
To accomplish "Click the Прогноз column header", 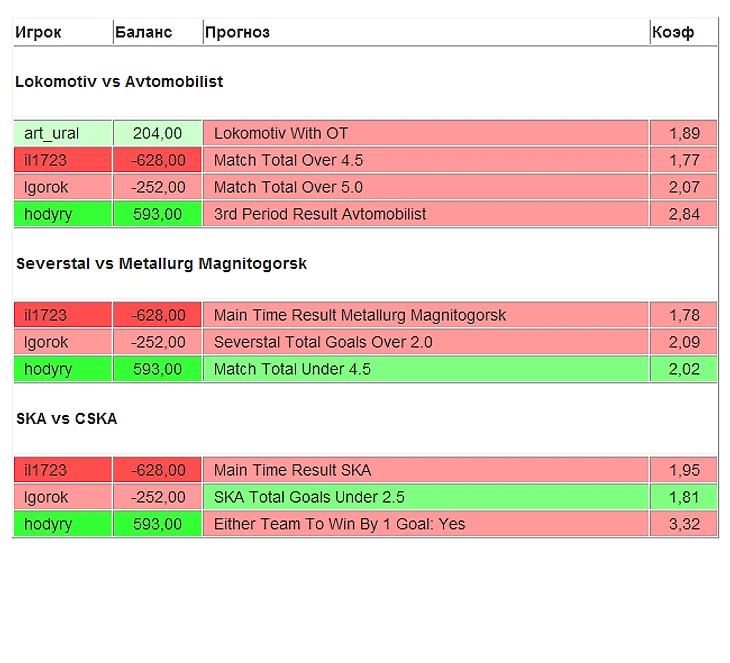I will 237,32.
